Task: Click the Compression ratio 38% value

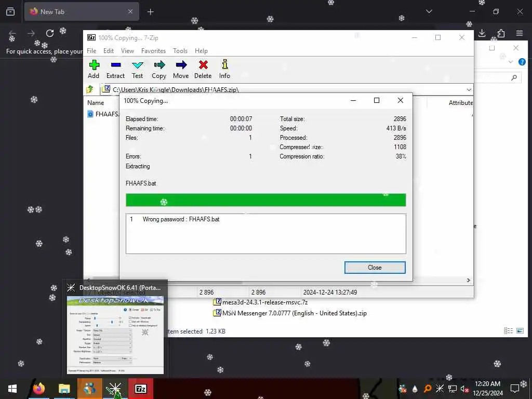Action: click(x=401, y=156)
